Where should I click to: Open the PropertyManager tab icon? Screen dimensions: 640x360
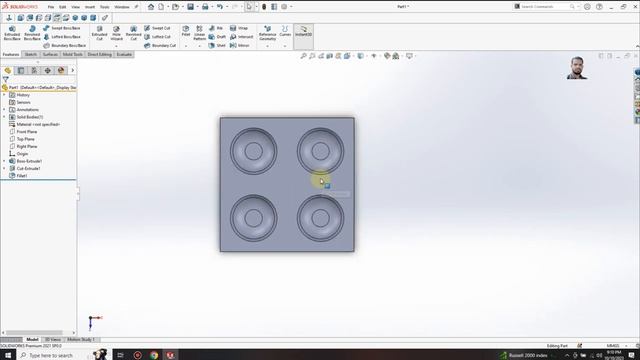(x=21, y=70)
